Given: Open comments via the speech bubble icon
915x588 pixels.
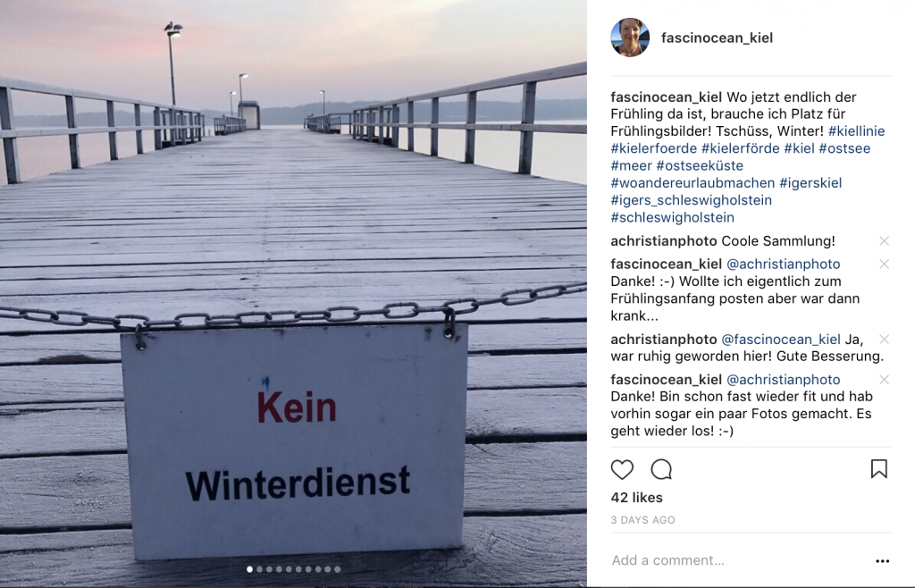Looking at the screenshot, I should [662, 469].
